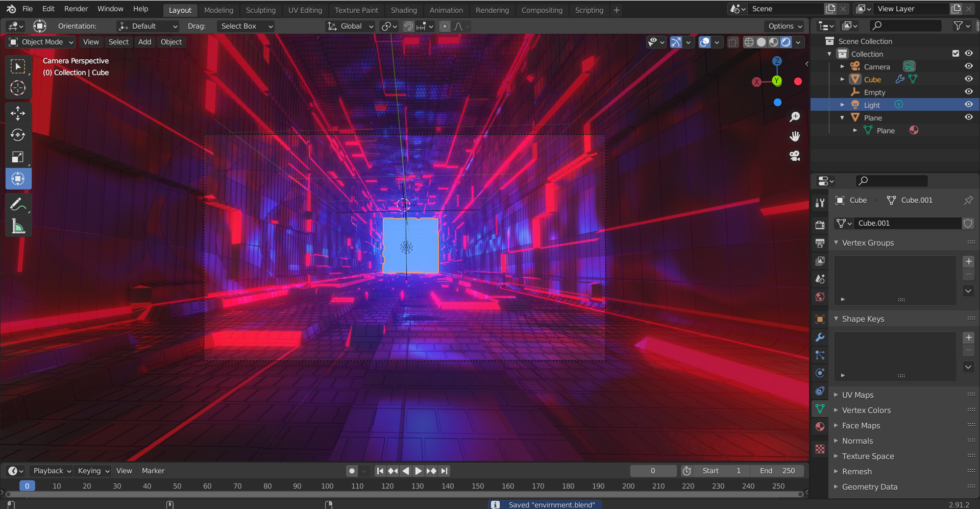Select the Transform tool

pyautogui.click(x=18, y=179)
